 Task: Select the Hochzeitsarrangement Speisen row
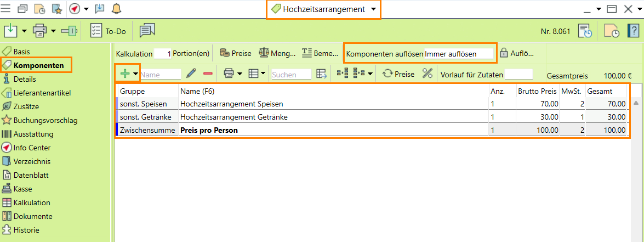[x=373, y=104]
